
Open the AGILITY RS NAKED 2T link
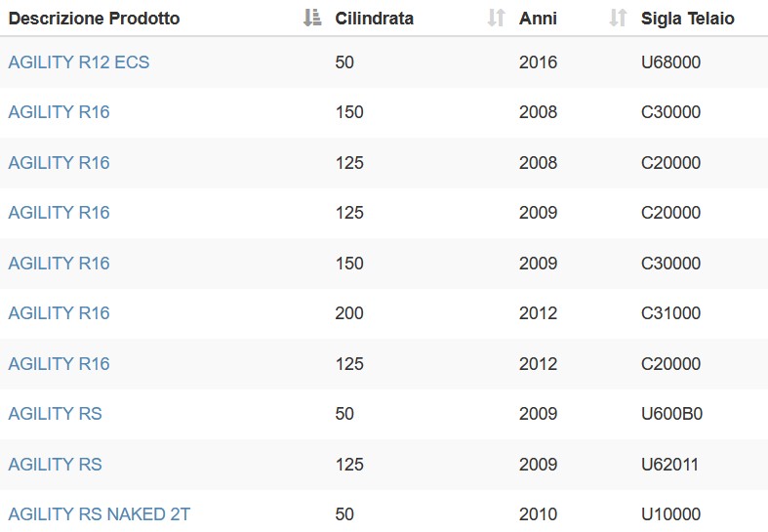click(100, 513)
